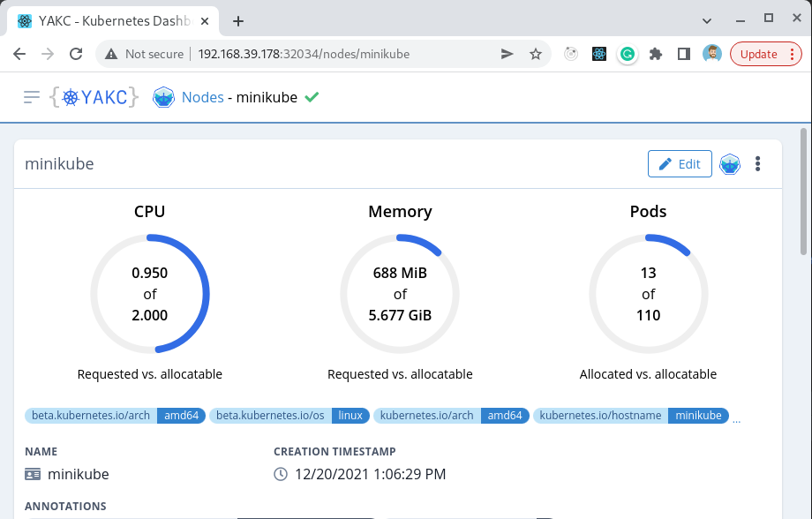This screenshot has width=812, height=519.
Task: Open the hamburger navigation menu
Action: point(31,97)
